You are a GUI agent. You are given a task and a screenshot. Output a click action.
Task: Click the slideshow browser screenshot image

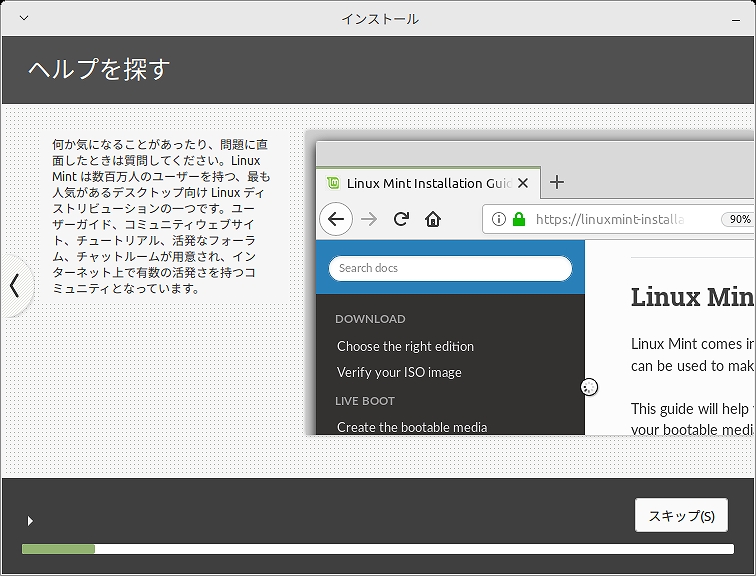tap(529, 283)
